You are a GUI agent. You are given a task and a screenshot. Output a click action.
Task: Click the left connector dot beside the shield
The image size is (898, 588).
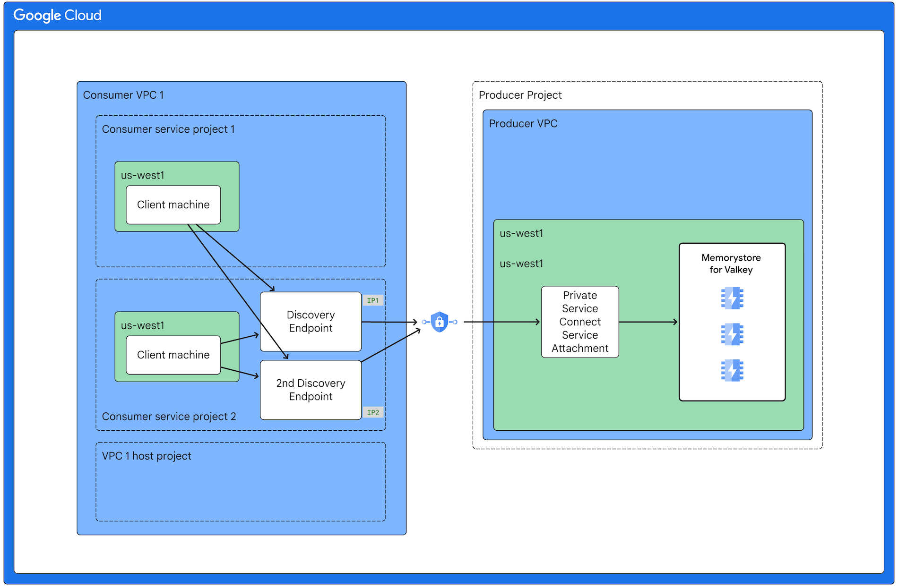tap(424, 322)
